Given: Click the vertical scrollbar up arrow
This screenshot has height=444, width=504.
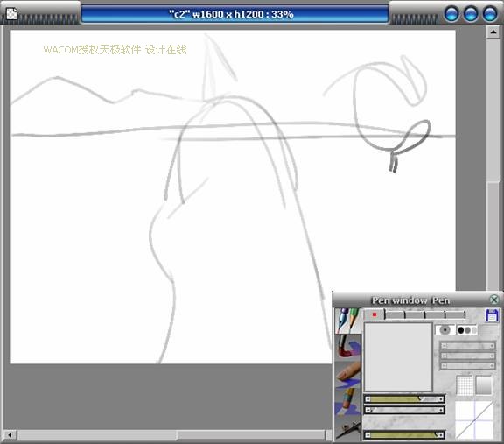Looking at the screenshot, I should 493,32.
